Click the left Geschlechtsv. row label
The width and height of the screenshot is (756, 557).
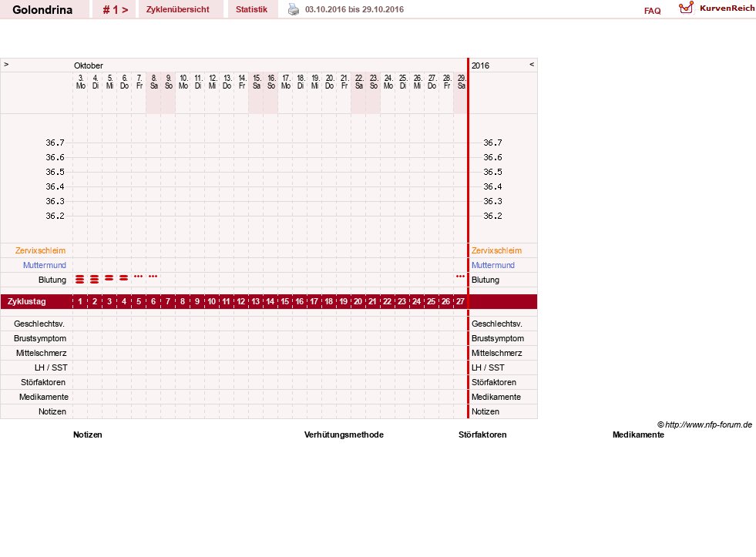(x=39, y=324)
